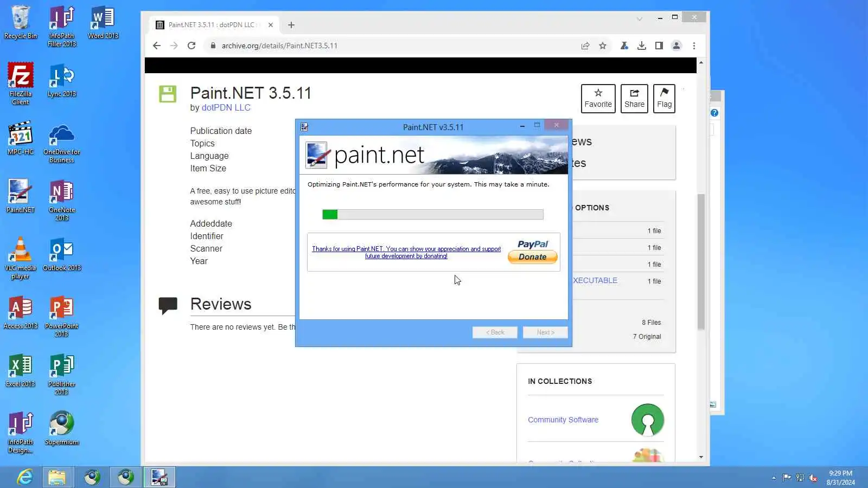This screenshot has width=868, height=488.
Task: Open the browser profile avatar
Action: [676, 46]
